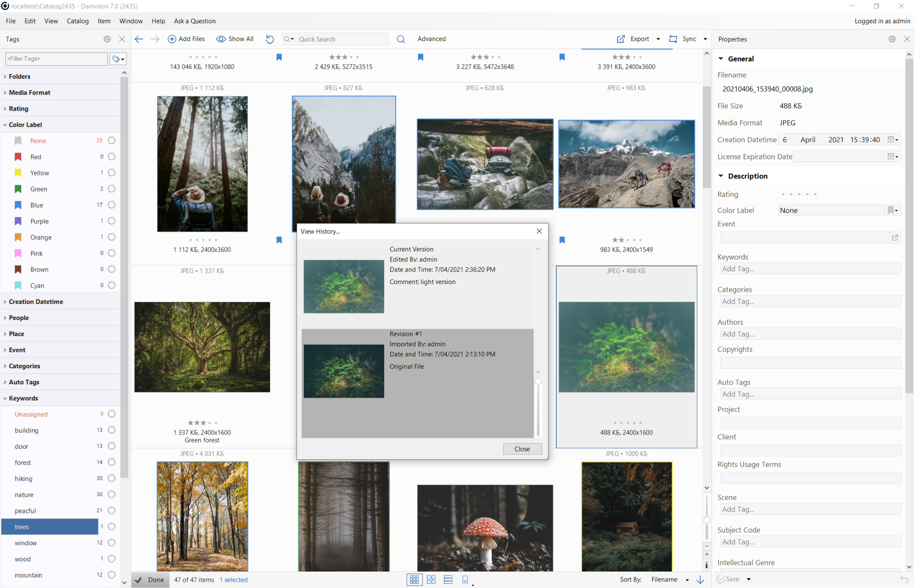Select the Red color label radio button
Viewport: 915px width, 588px height.
(x=111, y=156)
